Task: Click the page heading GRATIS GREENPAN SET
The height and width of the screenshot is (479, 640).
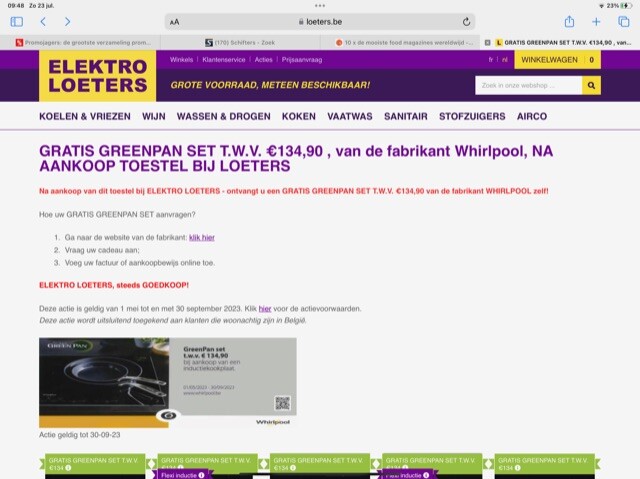Action: click(x=296, y=158)
